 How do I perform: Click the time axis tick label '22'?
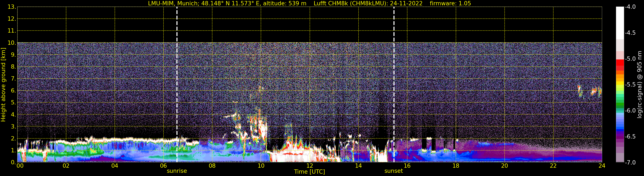[553, 166]
